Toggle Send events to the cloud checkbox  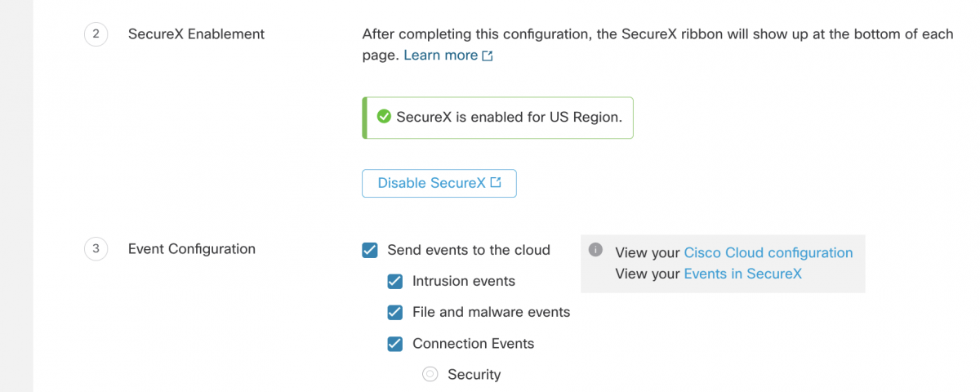coord(370,250)
